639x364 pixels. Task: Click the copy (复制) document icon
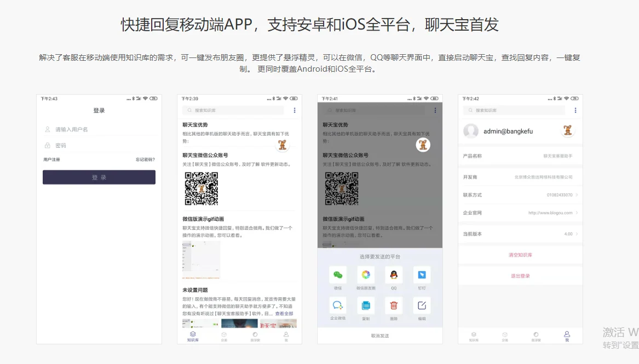pyautogui.click(x=366, y=305)
